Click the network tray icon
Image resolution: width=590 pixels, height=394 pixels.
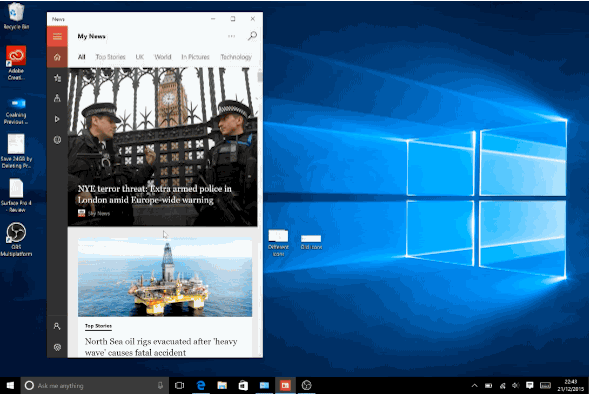tap(502, 385)
